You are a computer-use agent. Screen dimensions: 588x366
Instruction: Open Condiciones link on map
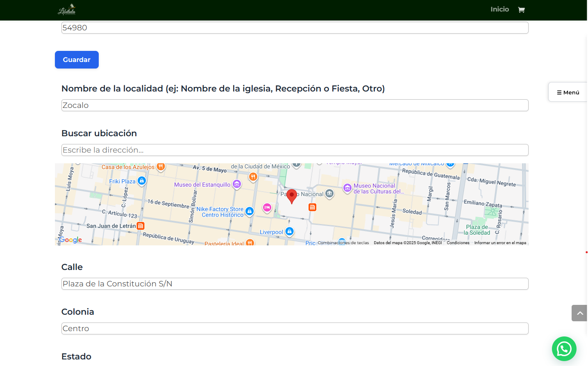click(x=458, y=243)
